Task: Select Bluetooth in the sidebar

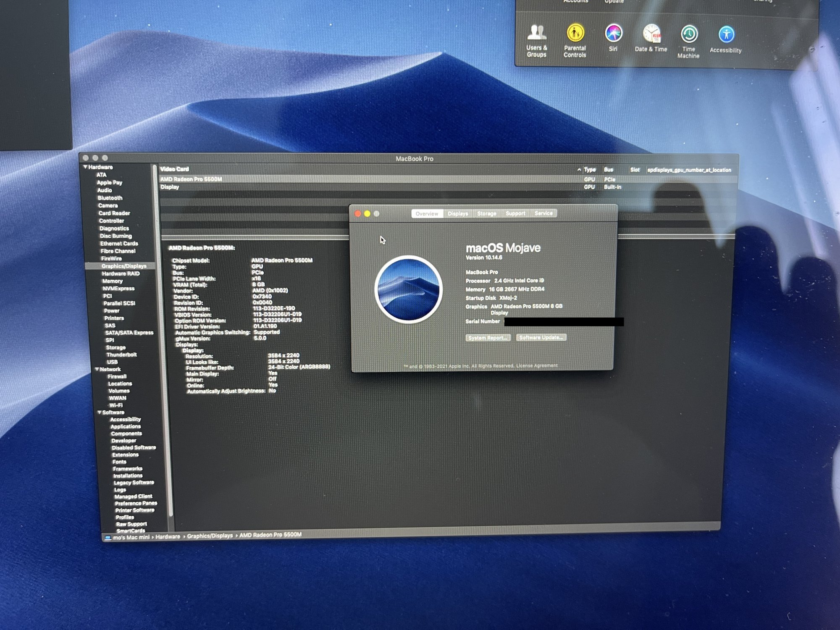Action: tap(110, 198)
